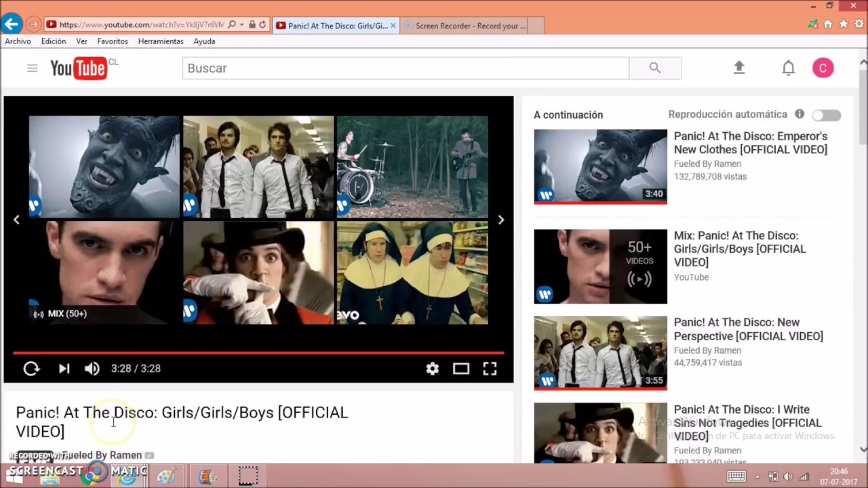Click the 132,789,708 vistas view count
The image size is (868, 488).
point(710,176)
